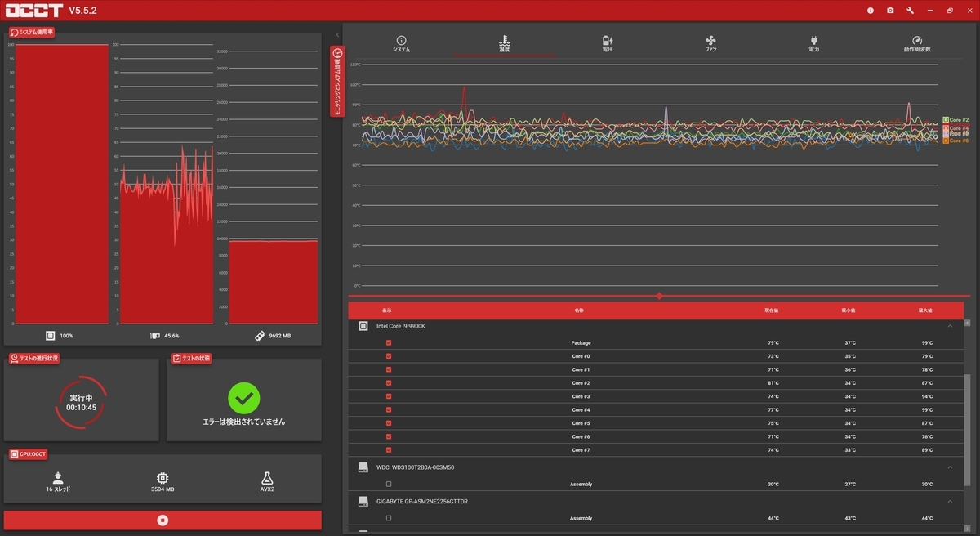Stop the running test with red stop button
The width and height of the screenshot is (980, 536).
[x=163, y=520]
